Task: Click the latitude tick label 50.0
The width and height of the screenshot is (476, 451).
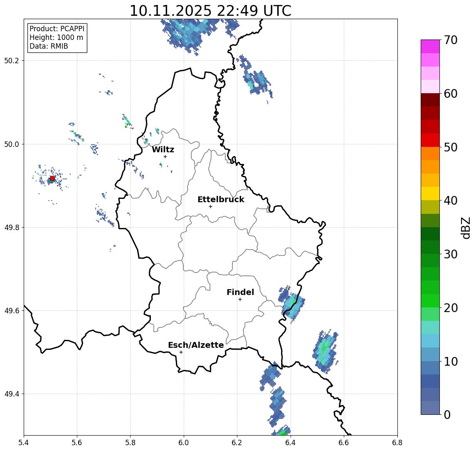Action: 12,144
